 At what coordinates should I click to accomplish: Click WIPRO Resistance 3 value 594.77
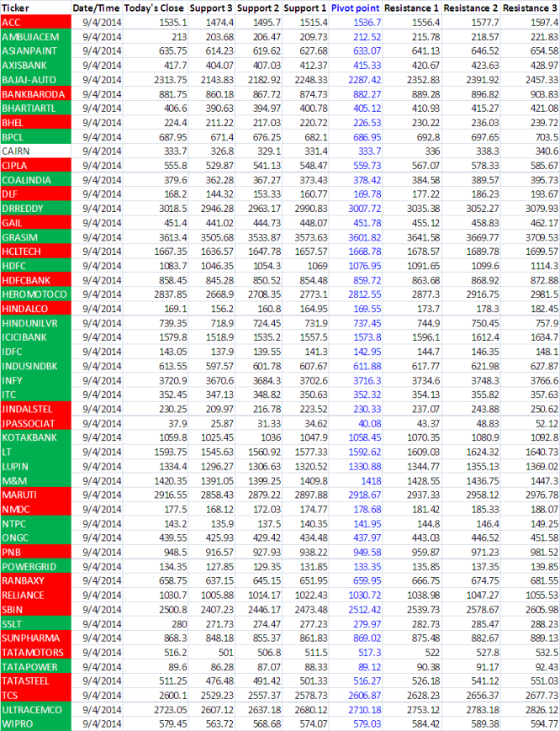544,724
